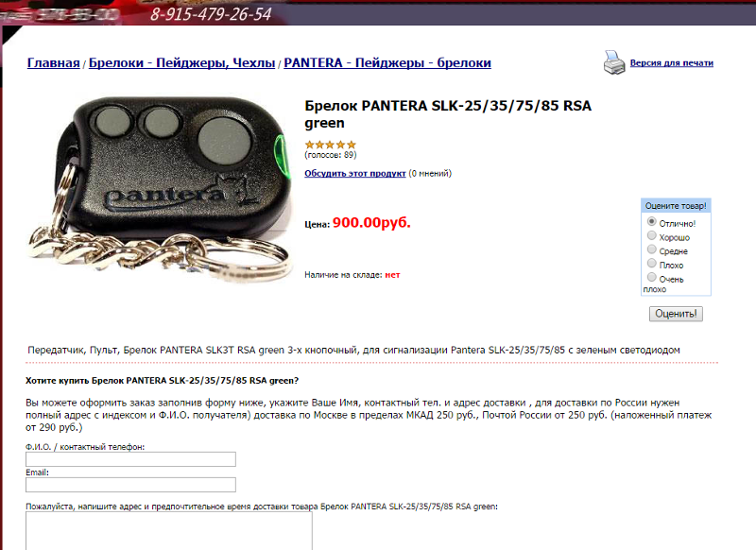Select the Отлично! rating option
Image resolution: width=756 pixels, height=550 pixels.
pyautogui.click(x=652, y=222)
